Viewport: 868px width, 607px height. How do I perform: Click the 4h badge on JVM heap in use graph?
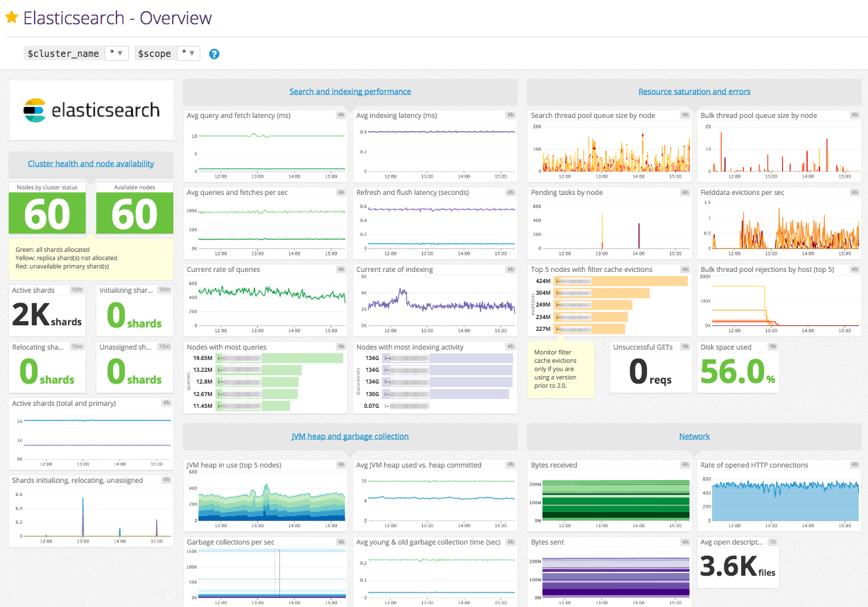(x=339, y=465)
